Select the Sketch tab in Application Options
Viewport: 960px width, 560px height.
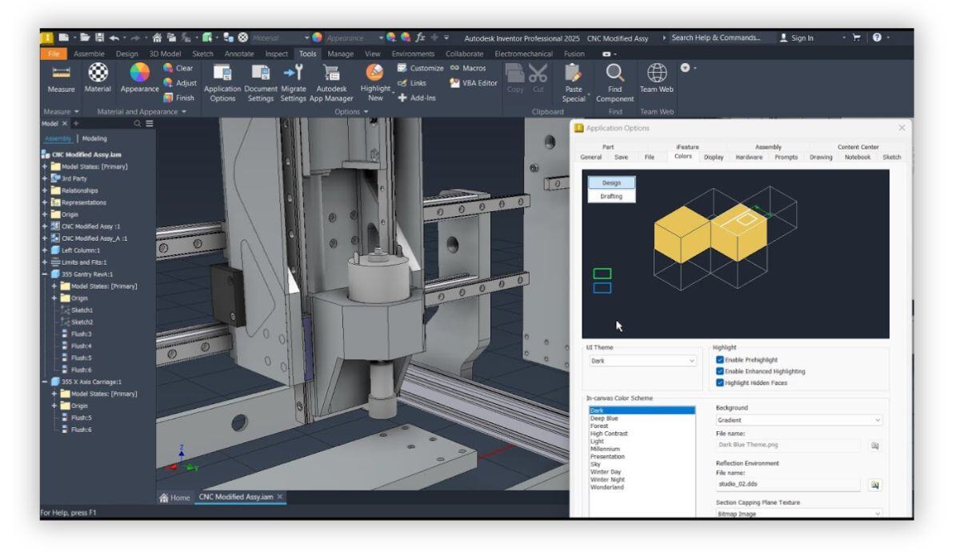[892, 157]
